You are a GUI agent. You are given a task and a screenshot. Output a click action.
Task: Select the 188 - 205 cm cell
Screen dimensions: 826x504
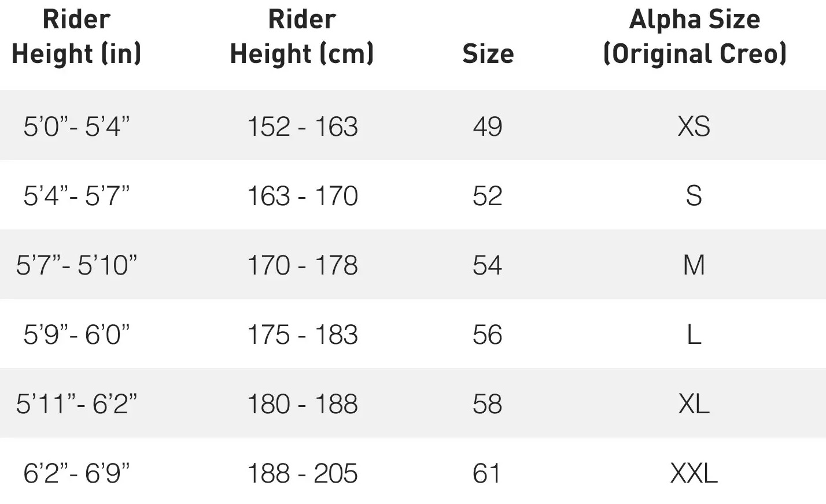[302, 473]
